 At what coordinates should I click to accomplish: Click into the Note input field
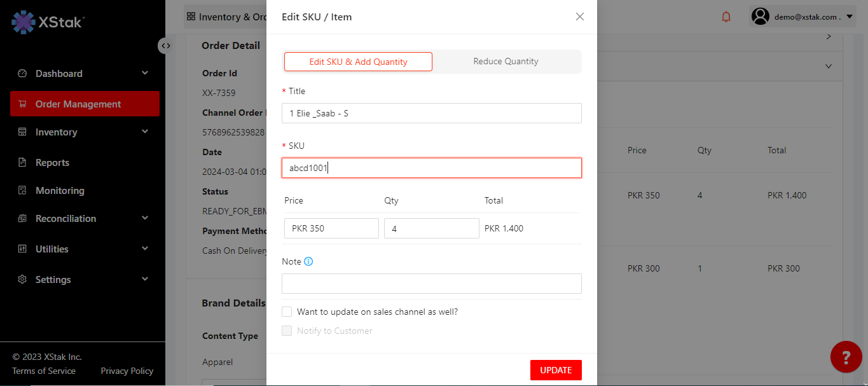pos(431,284)
